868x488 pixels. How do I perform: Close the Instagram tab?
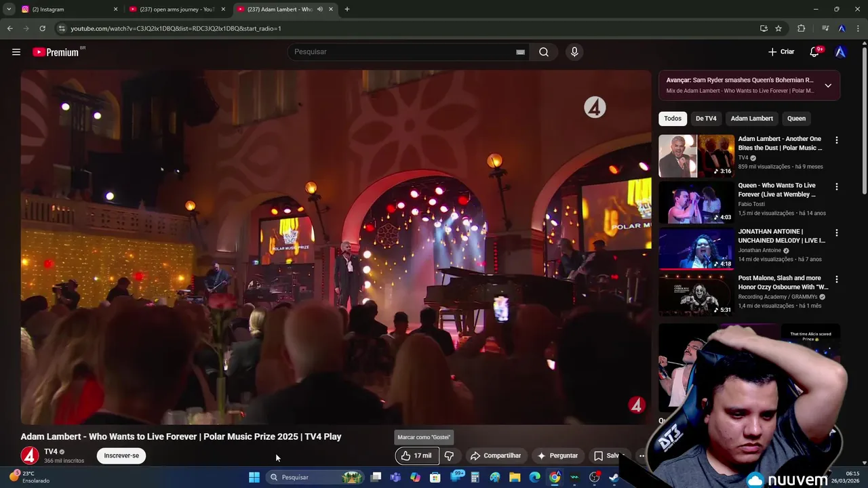(115, 9)
